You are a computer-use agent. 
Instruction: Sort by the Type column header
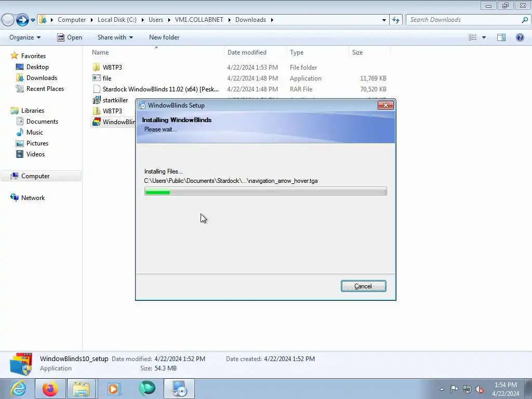point(297,52)
